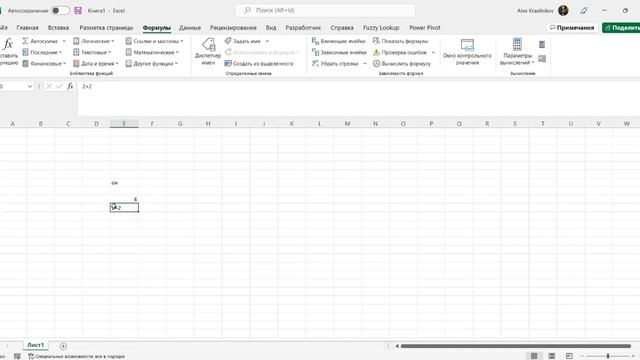Switch to the Review (Рецензирование) tab
Image resolution: width=640 pixels, height=360 pixels.
point(233,28)
